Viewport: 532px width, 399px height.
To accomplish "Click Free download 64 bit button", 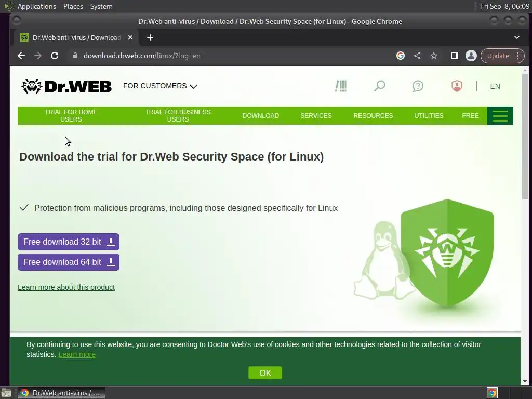I will pyautogui.click(x=69, y=262).
